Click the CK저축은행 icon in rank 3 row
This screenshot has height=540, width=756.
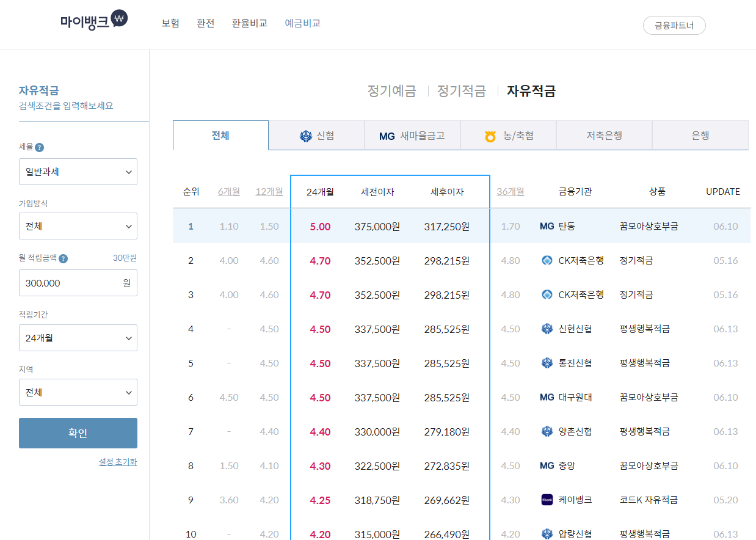[x=547, y=295]
